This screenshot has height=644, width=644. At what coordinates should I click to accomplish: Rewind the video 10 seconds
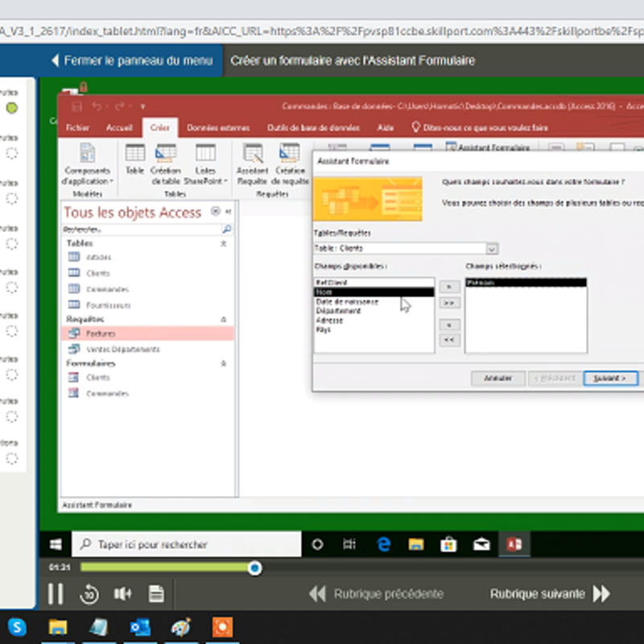[89, 594]
